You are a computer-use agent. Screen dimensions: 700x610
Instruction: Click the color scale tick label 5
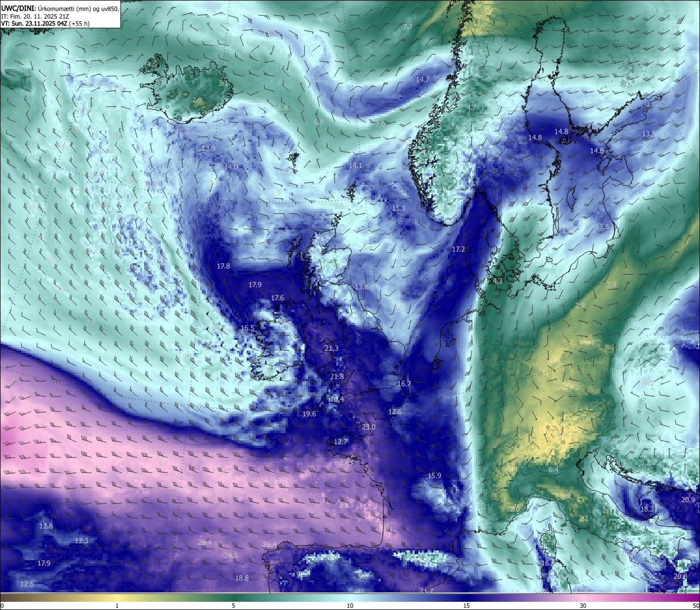pyautogui.click(x=234, y=606)
